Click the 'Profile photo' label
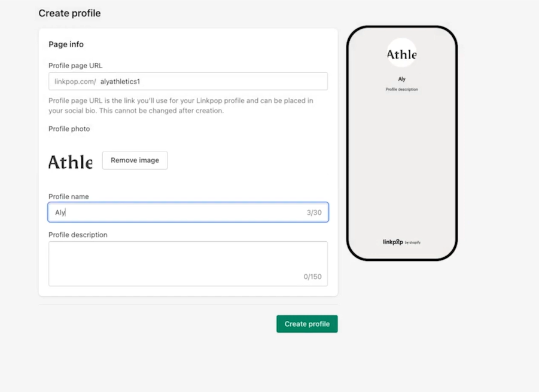The image size is (539, 392). point(69,129)
